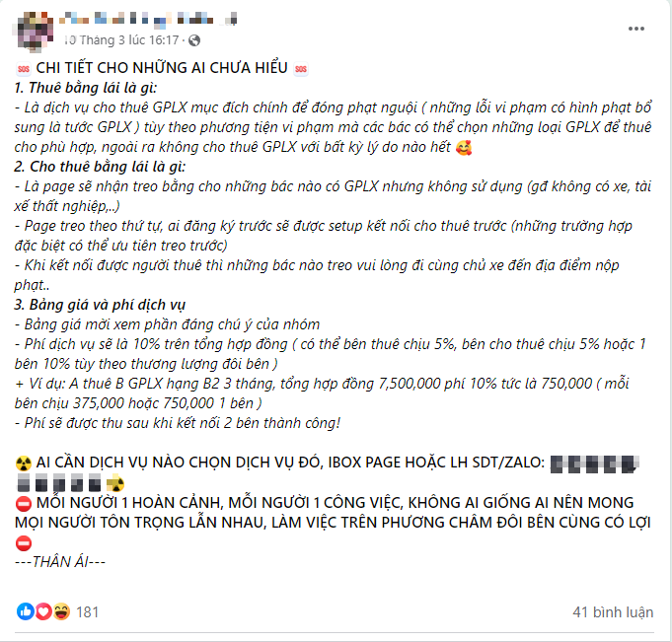Click the SOS emoji before CHI TIẾT title
This screenshot has width=672, height=642.
coord(24,69)
